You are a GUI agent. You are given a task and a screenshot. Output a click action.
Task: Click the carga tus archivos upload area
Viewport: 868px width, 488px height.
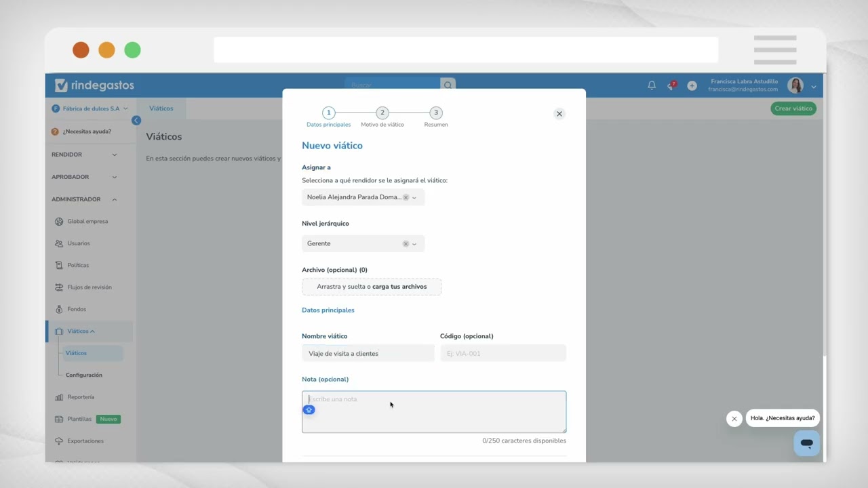coord(372,287)
